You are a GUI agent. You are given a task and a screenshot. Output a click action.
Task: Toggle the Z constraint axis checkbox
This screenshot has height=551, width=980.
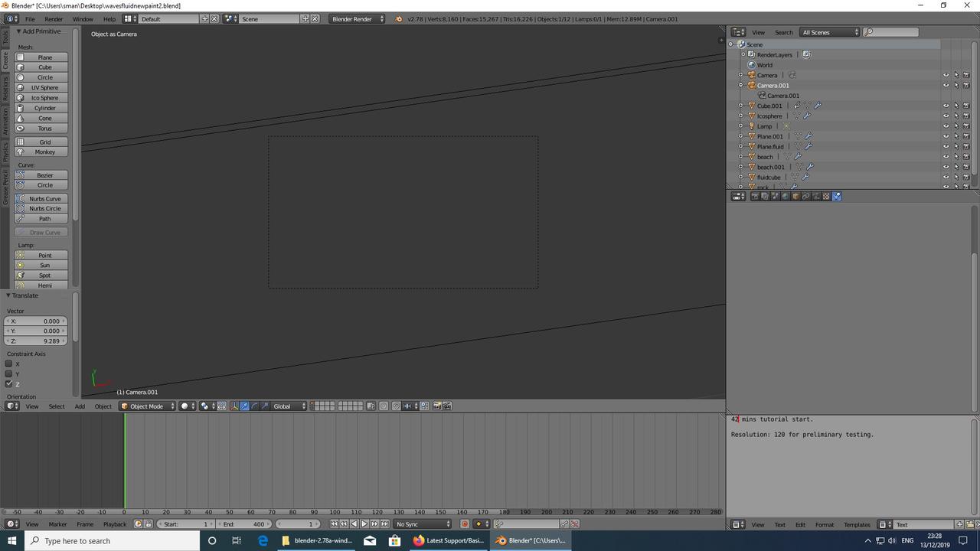pos(9,384)
